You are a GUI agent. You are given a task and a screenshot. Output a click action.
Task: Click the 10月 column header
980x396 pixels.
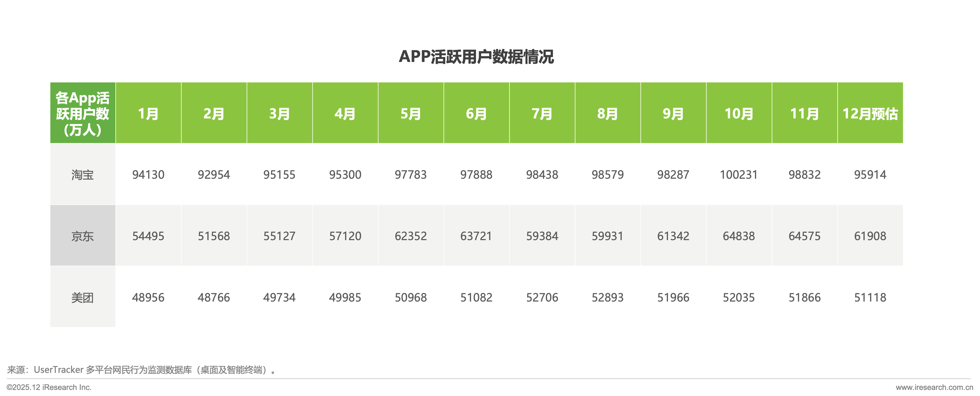tap(739, 113)
